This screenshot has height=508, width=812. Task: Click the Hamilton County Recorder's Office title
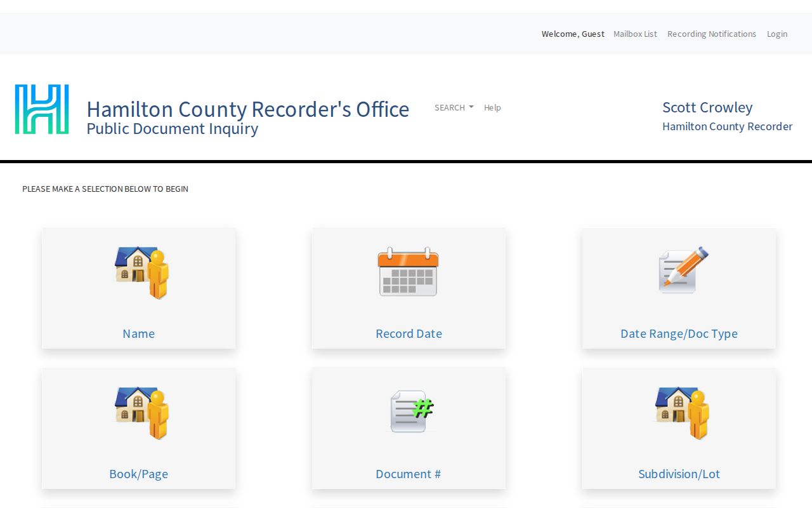coord(248,109)
